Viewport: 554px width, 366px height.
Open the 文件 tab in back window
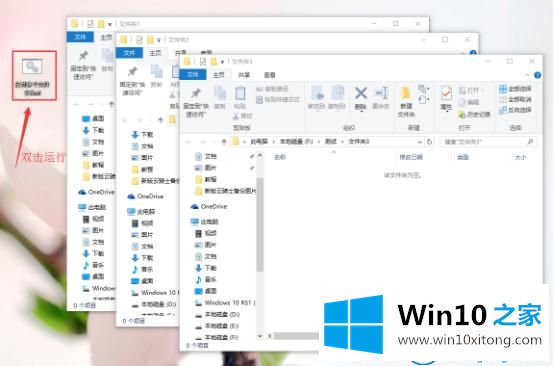(80, 37)
